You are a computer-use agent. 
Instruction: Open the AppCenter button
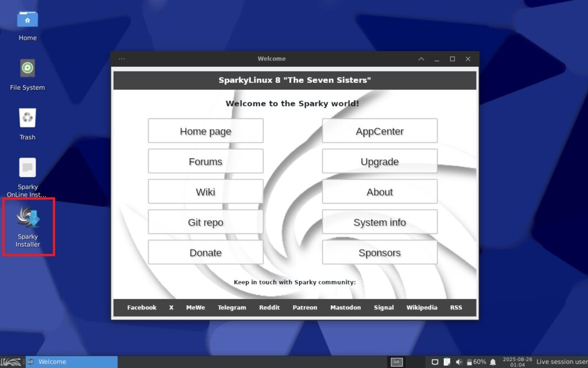(380, 131)
